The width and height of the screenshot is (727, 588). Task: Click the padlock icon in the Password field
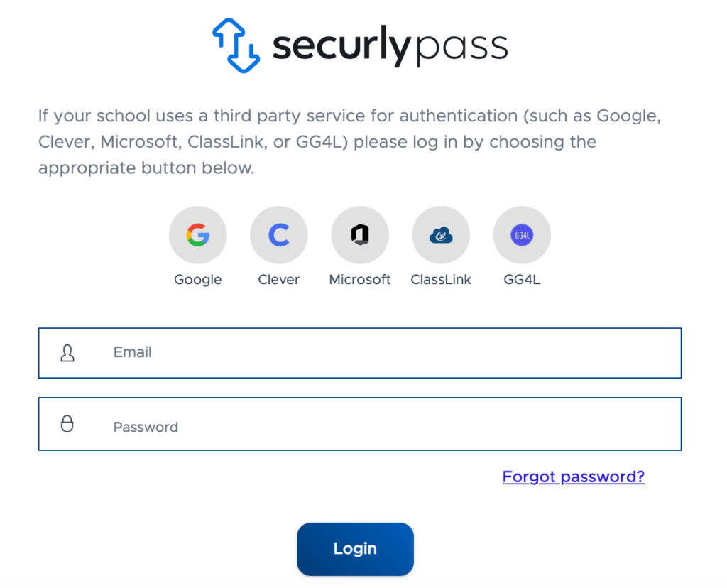(x=67, y=423)
